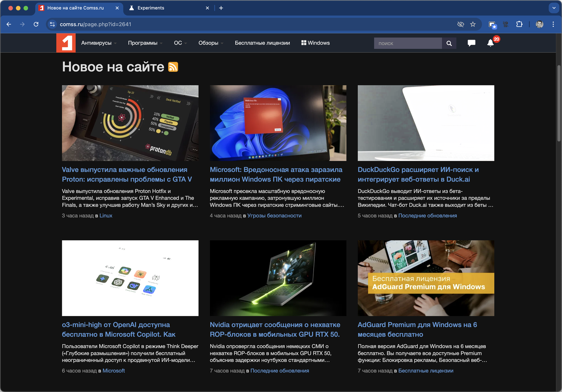This screenshot has width=562, height=392.
Task: Open the Nvidia отрицает сообщения headline
Action: click(x=275, y=329)
